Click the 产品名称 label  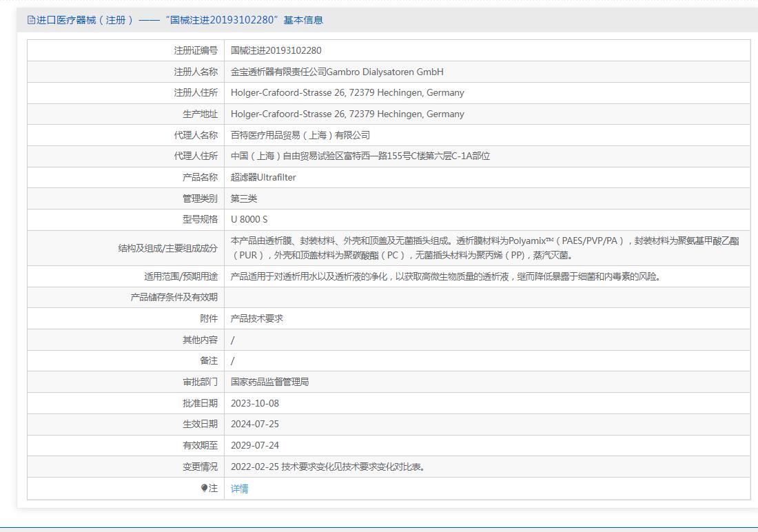tap(200, 177)
